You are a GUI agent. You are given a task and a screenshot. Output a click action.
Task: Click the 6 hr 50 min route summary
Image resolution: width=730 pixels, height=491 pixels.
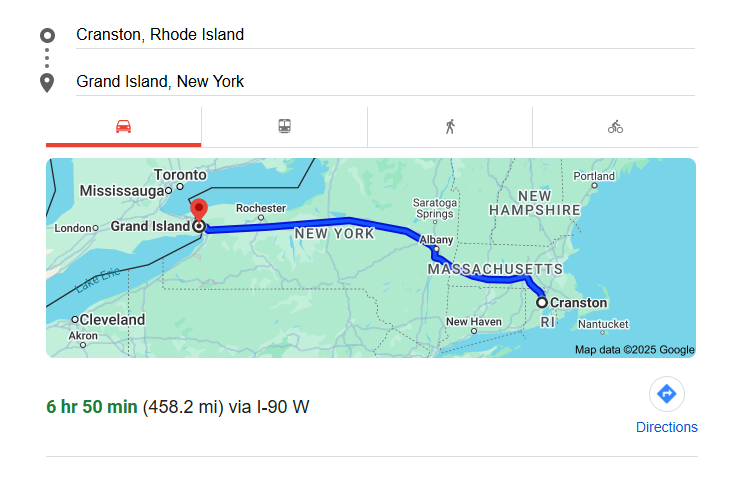point(91,407)
